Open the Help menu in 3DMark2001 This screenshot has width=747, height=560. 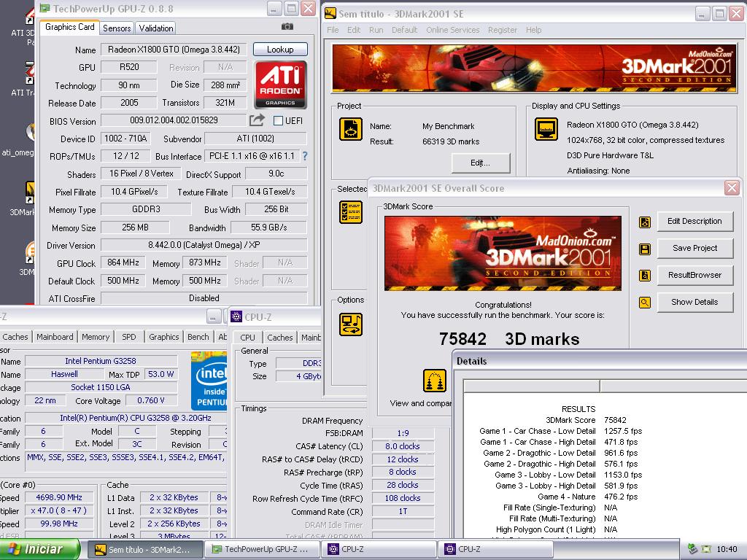(533, 30)
